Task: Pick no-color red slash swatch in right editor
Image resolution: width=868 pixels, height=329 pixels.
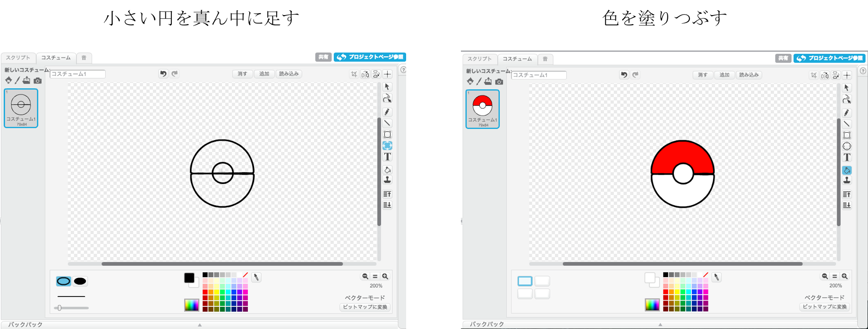Action: coord(706,275)
